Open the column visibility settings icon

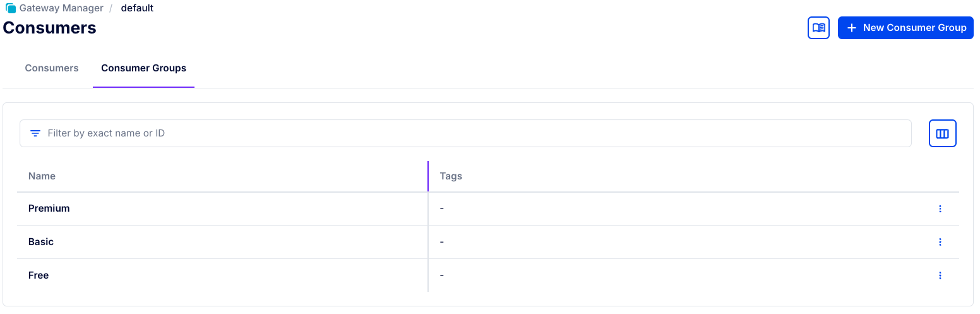point(942,133)
